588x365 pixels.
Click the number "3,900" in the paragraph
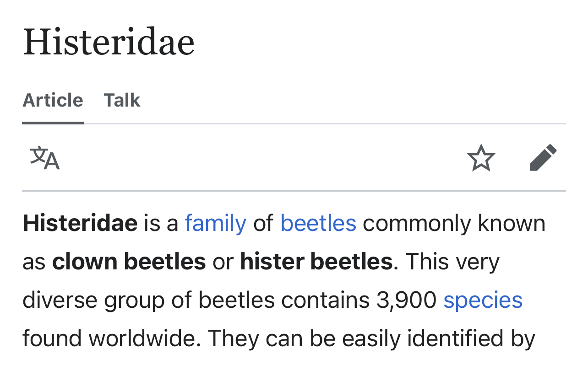pyautogui.click(x=406, y=301)
